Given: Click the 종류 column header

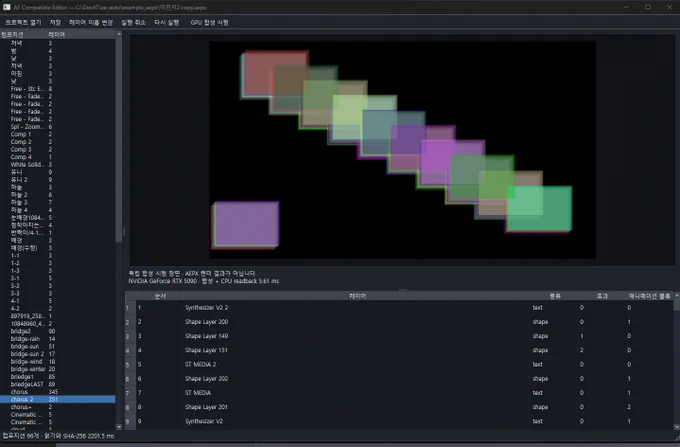Looking at the screenshot, I should (x=555, y=296).
